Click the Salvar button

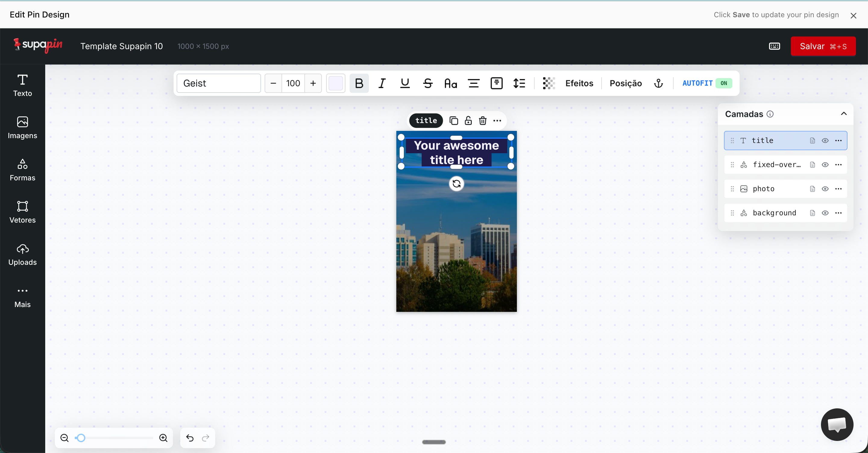[x=823, y=46]
